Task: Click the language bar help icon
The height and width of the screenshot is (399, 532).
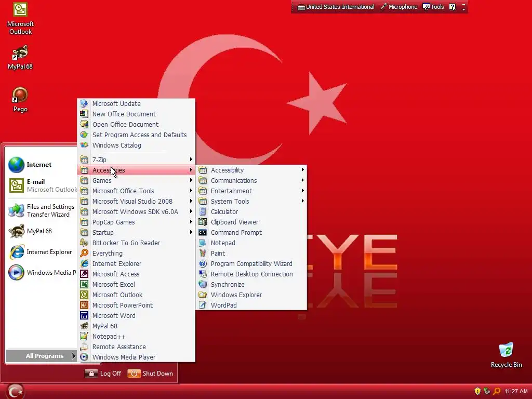Action: coord(453,7)
